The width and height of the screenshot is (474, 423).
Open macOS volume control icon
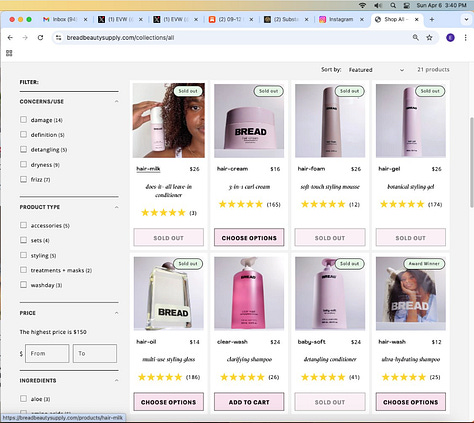378,5
